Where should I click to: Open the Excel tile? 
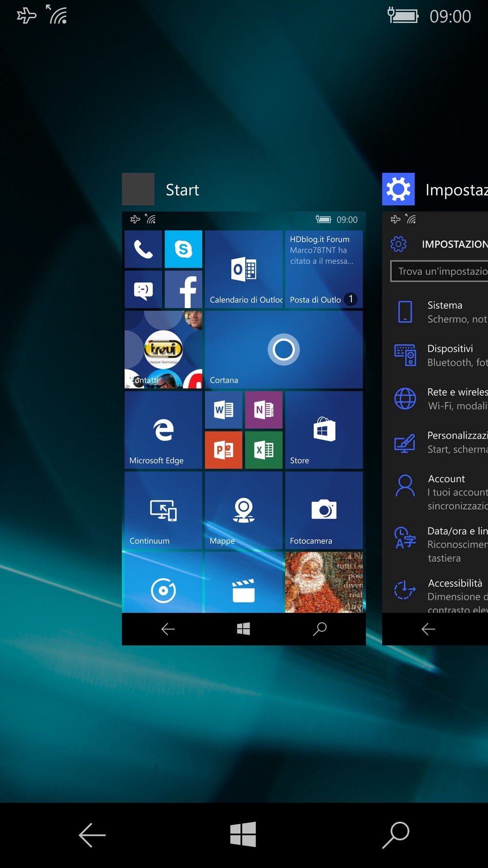pos(264,450)
